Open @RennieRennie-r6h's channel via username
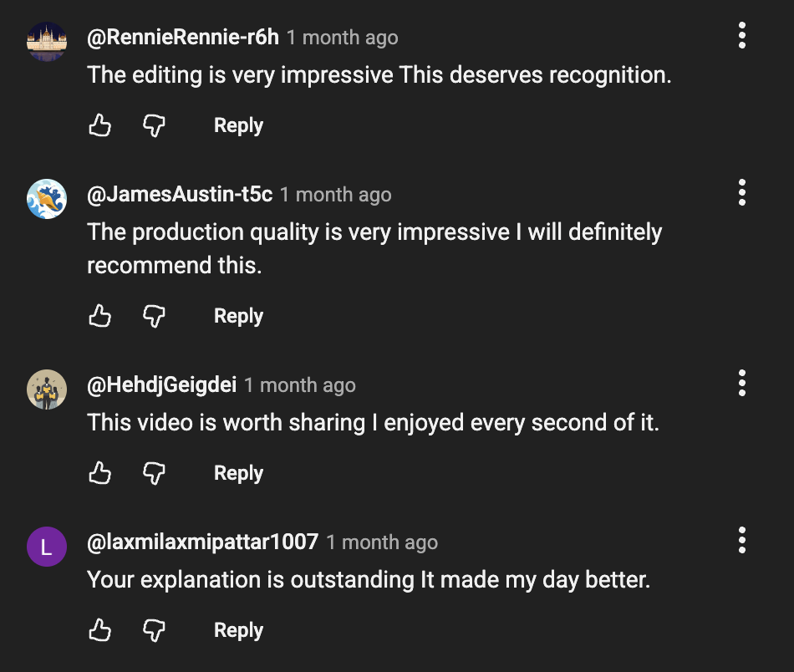 coord(183,38)
